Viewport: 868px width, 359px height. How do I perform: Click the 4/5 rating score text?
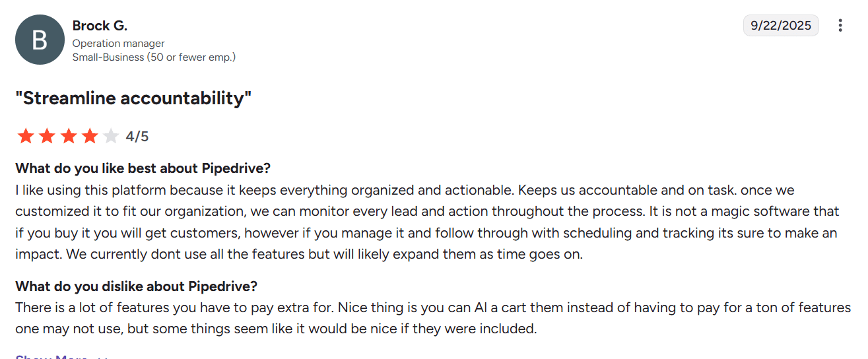[x=137, y=137]
